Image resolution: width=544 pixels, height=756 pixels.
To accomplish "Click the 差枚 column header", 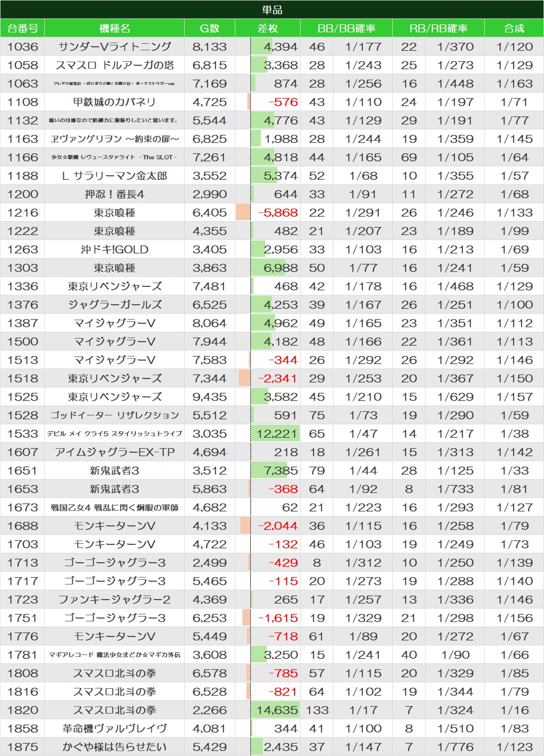I will [268, 28].
